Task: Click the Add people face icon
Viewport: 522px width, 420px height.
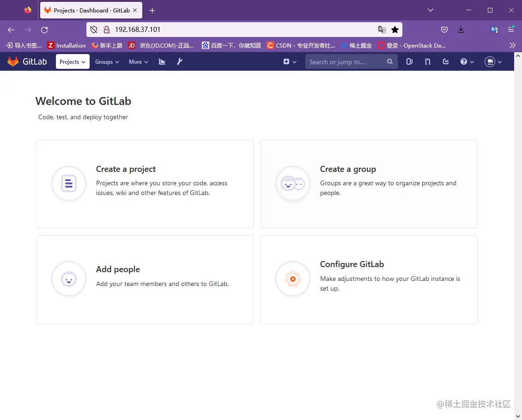Action: pyautogui.click(x=69, y=279)
